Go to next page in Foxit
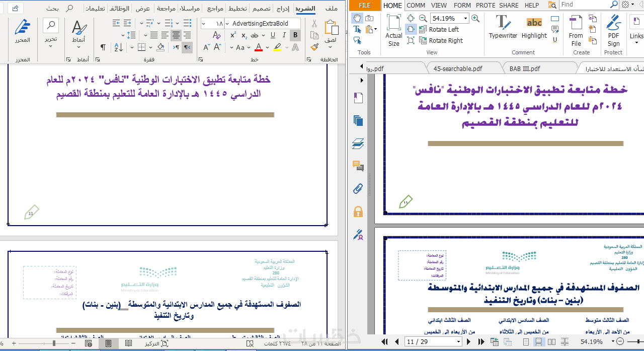 [469, 342]
